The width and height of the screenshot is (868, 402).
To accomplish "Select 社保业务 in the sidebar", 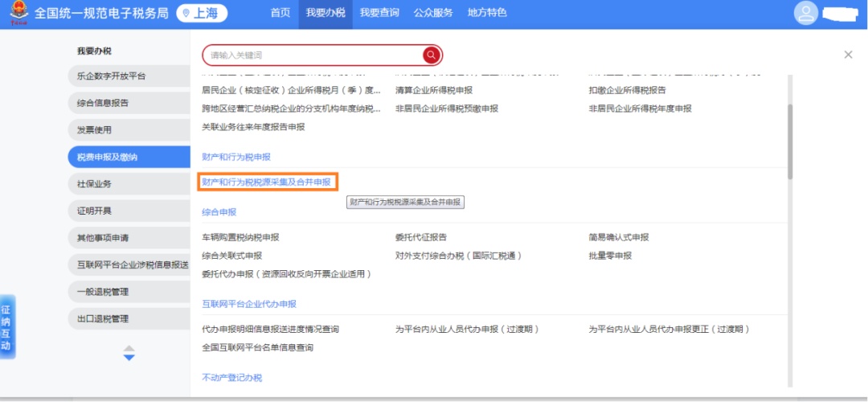I will pyautogui.click(x=129, y=184).
